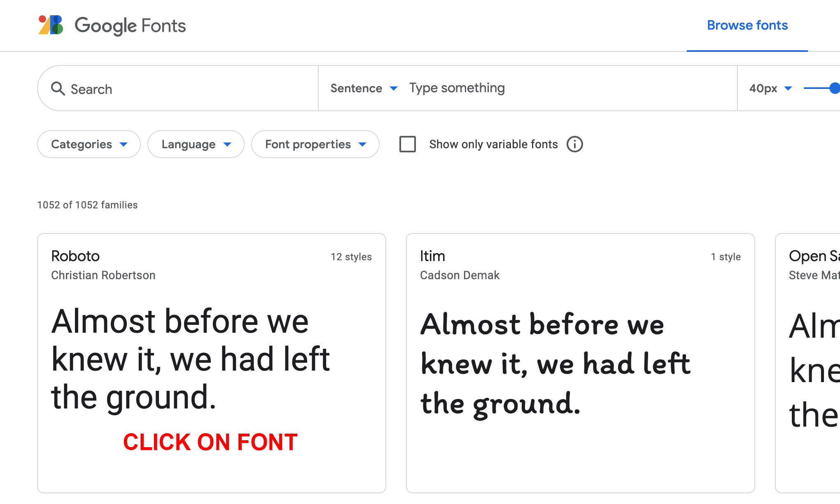Click the search magnifier icon
This screenshot has height=504, width=840.
pyautogui.click(x=58, y=89)
